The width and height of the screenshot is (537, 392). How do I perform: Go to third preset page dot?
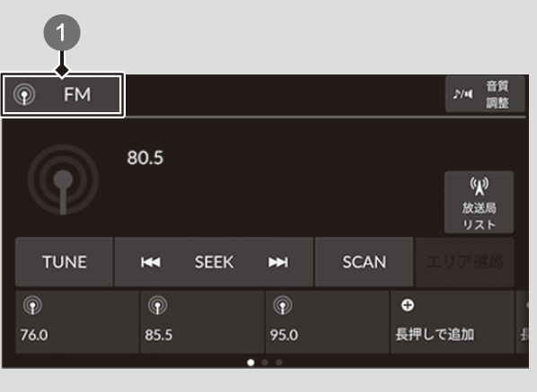279,362
